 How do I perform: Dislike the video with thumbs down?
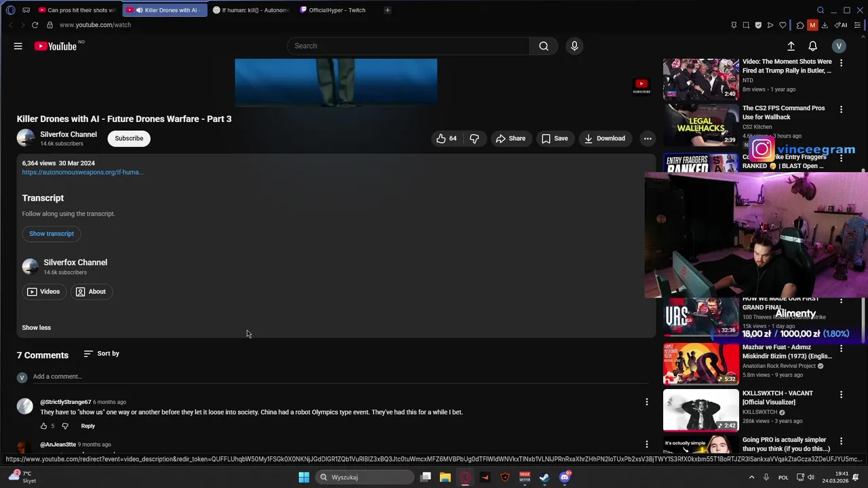[475, 138]
